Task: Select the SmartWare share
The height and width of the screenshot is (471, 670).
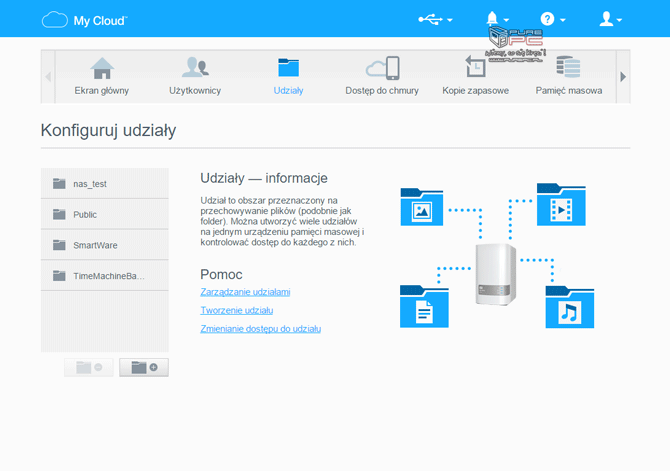Action: 105,245
